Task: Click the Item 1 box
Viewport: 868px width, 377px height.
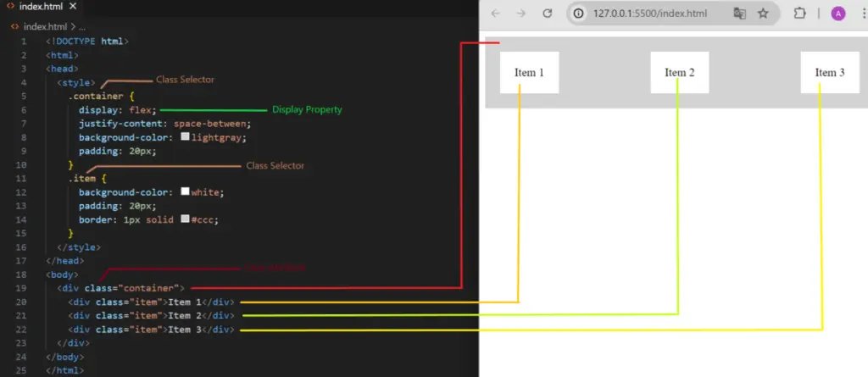Action: tap(529, 73)
